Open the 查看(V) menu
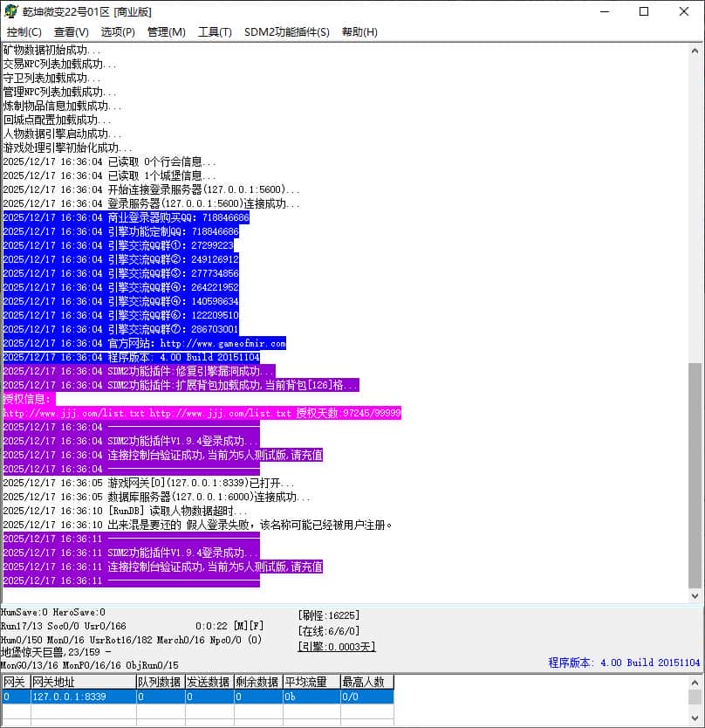Viewport: 705px width, 728px height. click(x=71, y=32)
